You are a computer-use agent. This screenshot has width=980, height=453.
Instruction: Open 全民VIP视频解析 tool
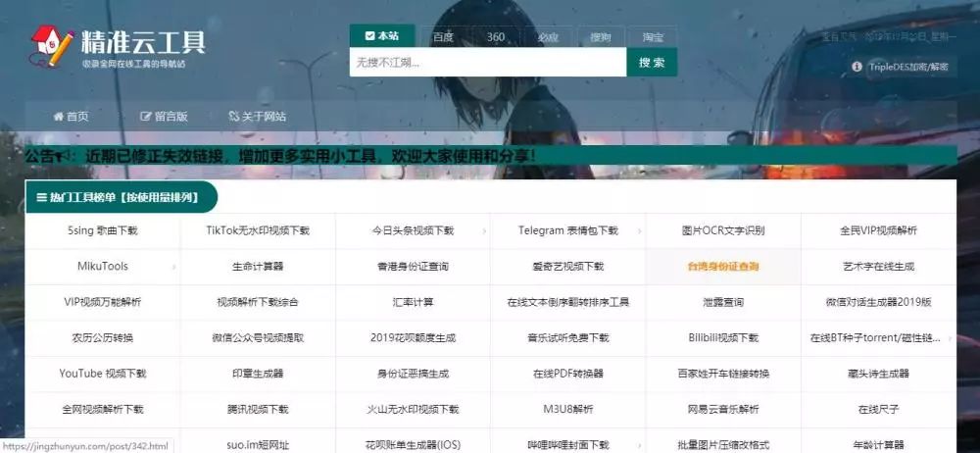point(878,230)
